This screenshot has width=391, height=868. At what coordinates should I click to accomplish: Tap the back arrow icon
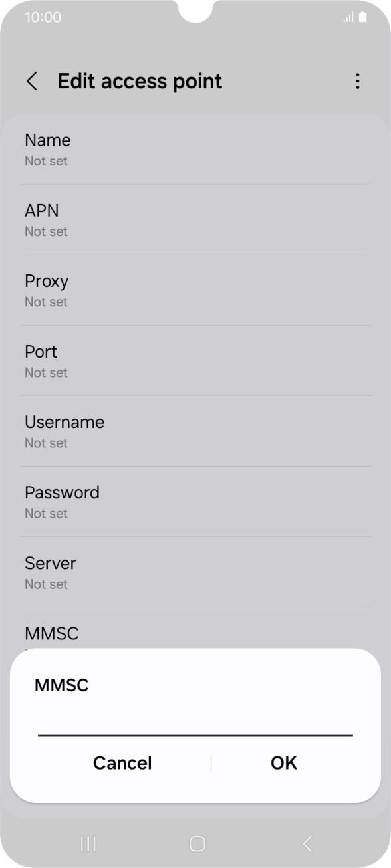coord(31,80)
